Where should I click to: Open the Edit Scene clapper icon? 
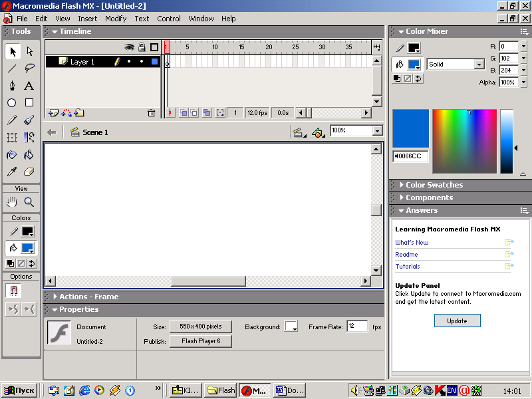pos(299,132)
